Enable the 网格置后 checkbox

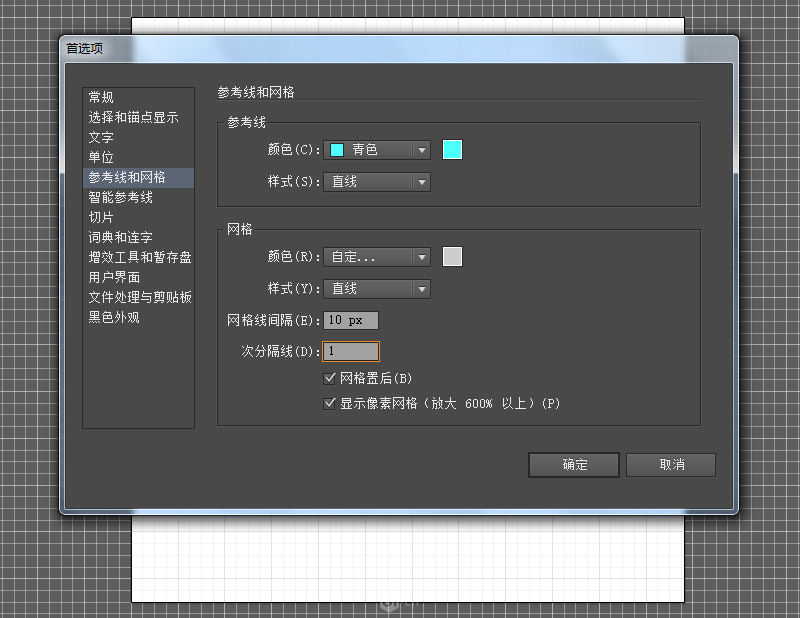331,377
